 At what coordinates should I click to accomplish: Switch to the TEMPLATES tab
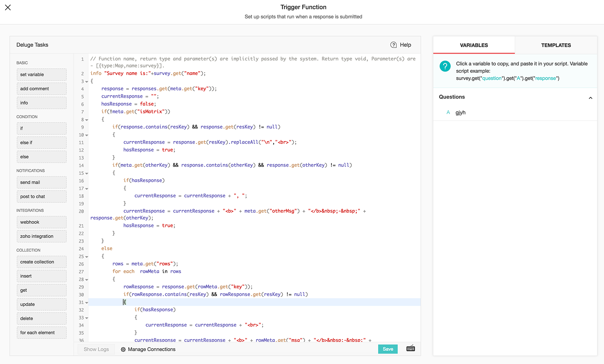pyautogui.click(x=556, y=45)
